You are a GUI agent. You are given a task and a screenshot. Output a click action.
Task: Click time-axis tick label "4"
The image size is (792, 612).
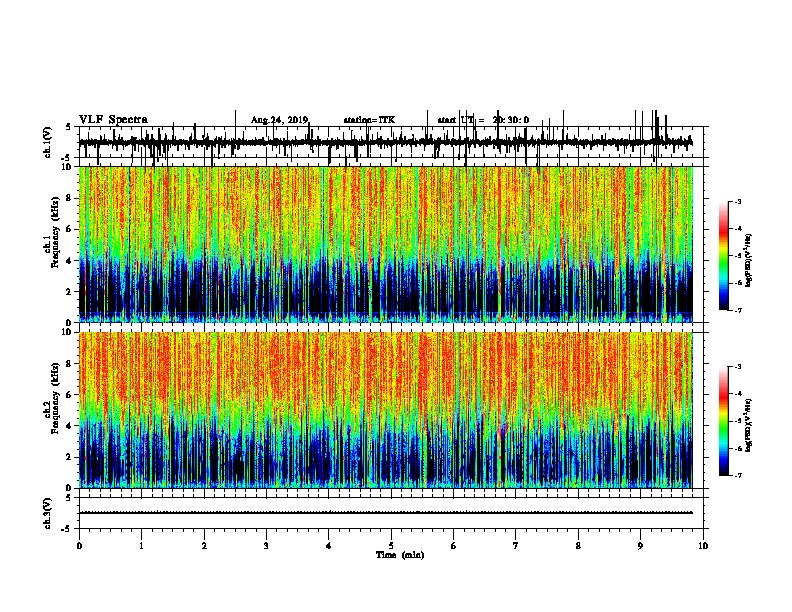point(329,546)
